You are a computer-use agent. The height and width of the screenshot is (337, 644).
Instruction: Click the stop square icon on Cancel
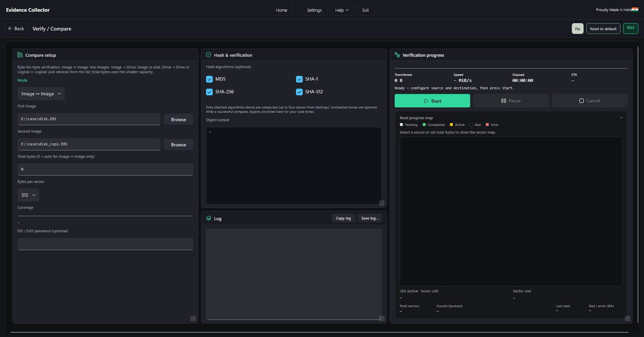(x=582, y=101)
